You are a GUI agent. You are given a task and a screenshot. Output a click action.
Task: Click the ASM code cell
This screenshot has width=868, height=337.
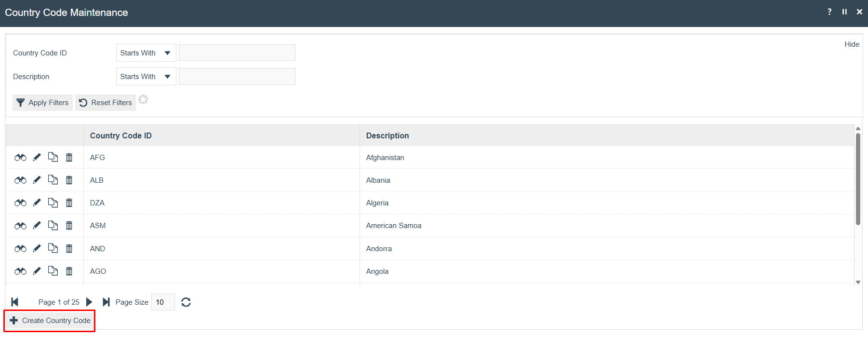(222, 226)
